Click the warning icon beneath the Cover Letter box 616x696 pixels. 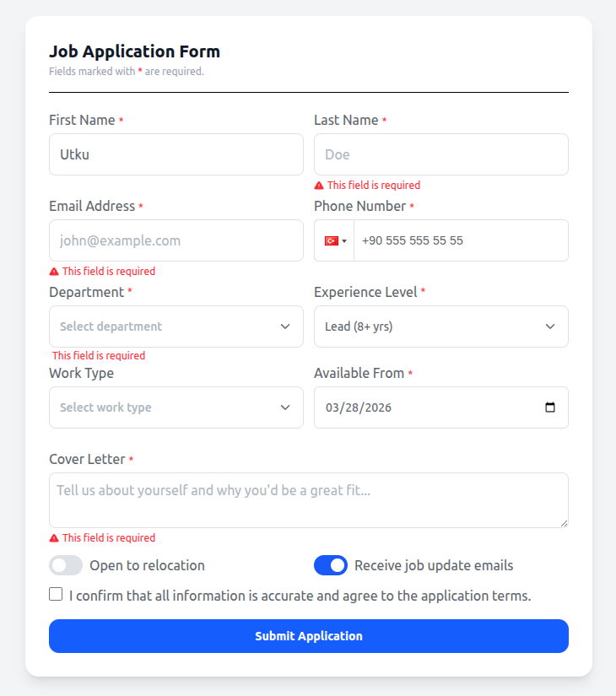point(53,537)
